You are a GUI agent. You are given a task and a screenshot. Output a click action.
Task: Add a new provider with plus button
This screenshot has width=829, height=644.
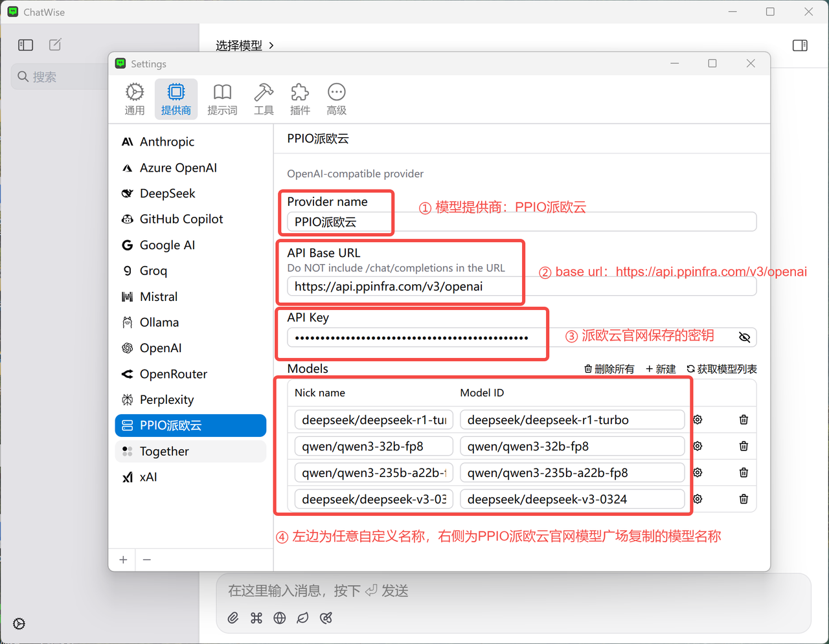coord(123,560)
